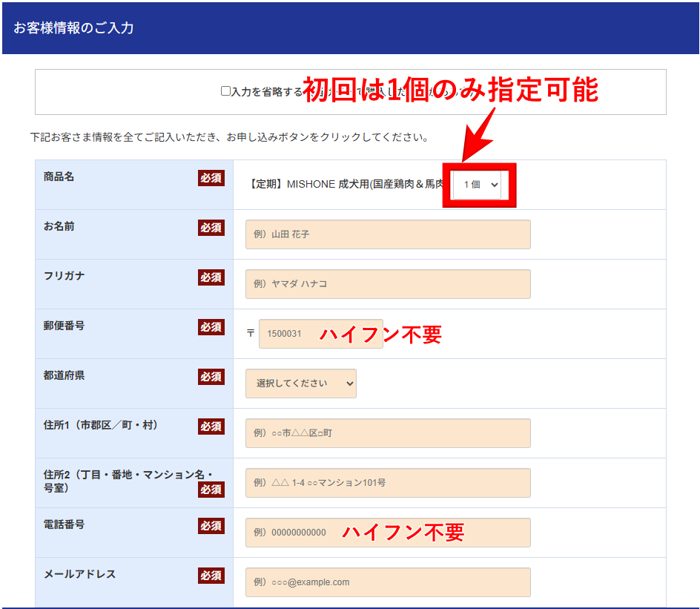Screen dimensions: 700x609
Task: Expand the 都道府県 選択してください dropdown
Action: click(x=300, y=383)
